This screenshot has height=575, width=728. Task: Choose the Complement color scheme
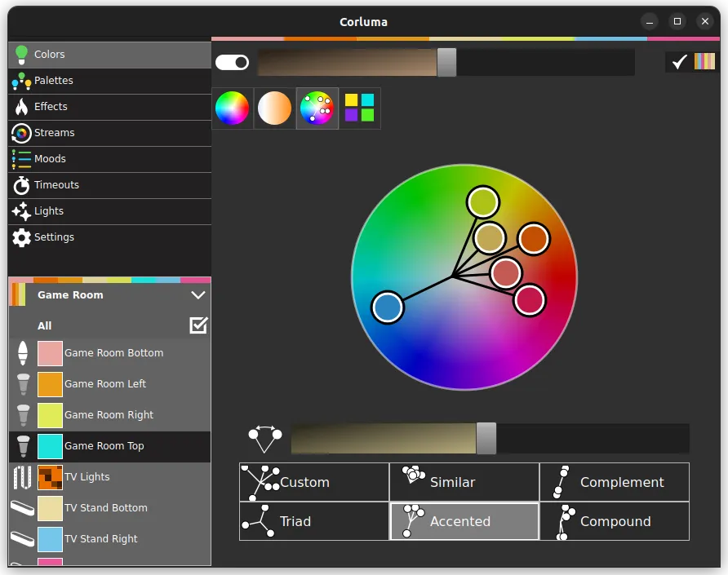(615, 482)
